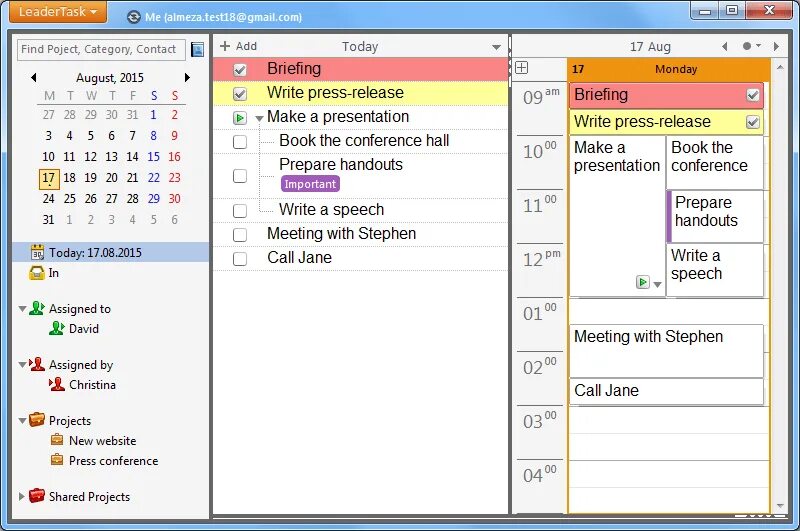Click the New website project icon
Image resolution: width=800 pixels, height=531 pixels.
57,440
